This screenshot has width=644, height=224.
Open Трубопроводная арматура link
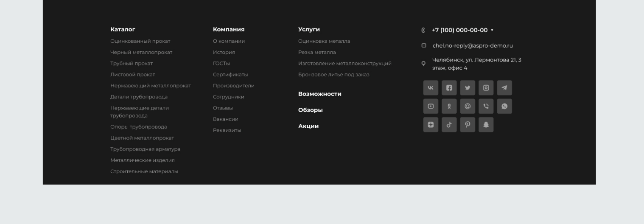point(146,149)
